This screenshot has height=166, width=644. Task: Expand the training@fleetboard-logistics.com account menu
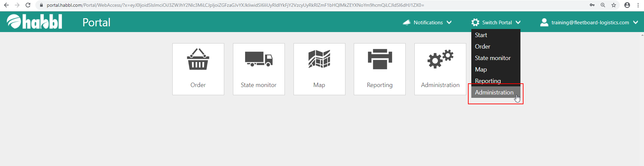(635, 23)
